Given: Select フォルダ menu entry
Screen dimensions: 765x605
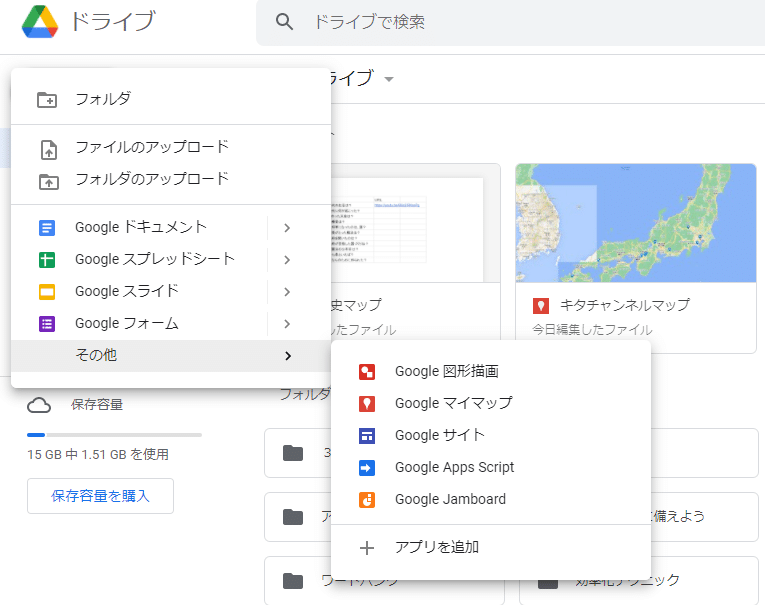Looking at the screenshot, I should (171, 100).
